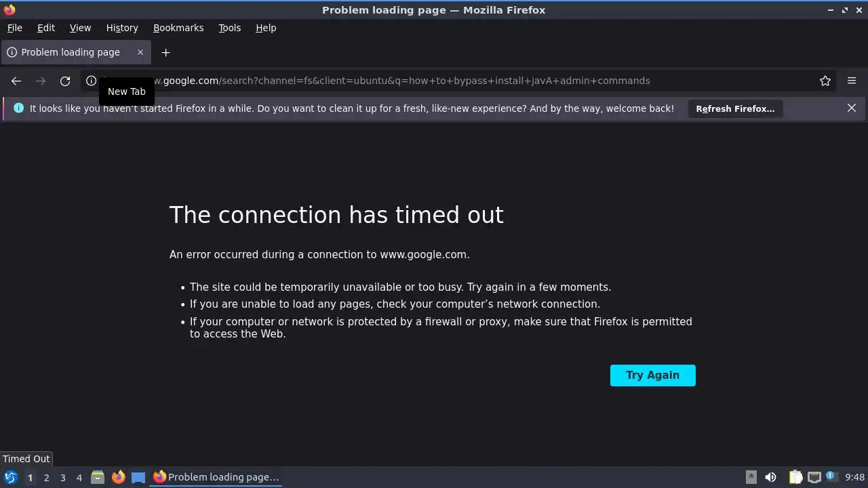Open the clipboard manager tray icon
The image size is (868, 488).
(x=795, y=477)
